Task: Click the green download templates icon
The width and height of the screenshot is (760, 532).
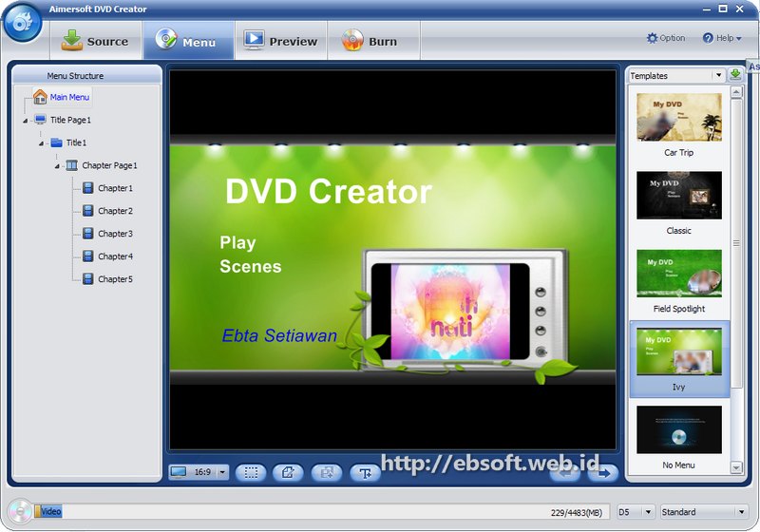Action: pos(735,75)
